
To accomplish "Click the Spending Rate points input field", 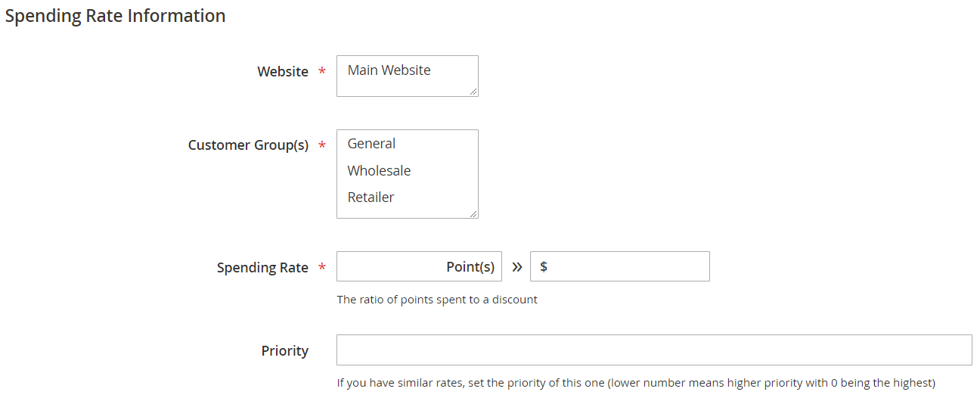I will [389, 267].
